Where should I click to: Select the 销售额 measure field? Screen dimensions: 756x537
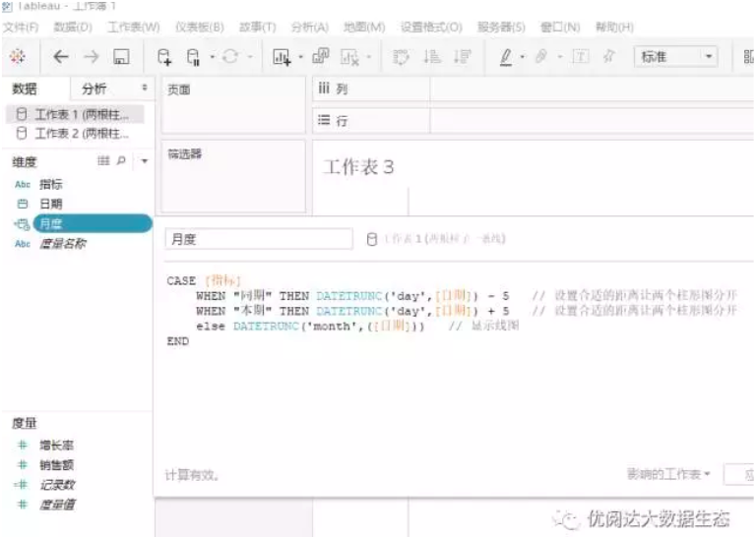click(x=56, y=465)
